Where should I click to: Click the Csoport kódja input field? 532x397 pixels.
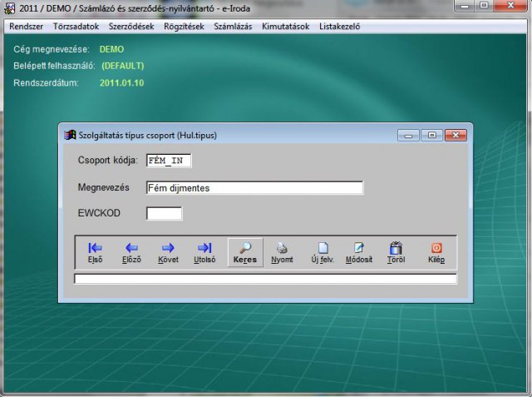pyautogui.click(x=169, y=161)
